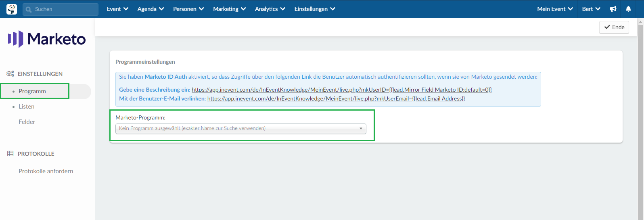Open the Event menu
Screen dimensions: 644x220
tap(117, 9)
